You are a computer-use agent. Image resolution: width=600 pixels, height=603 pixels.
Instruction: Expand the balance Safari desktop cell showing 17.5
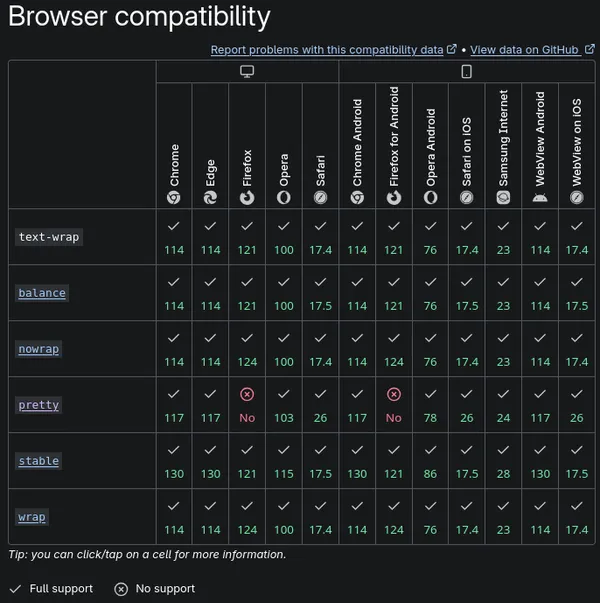pos(320,293)
